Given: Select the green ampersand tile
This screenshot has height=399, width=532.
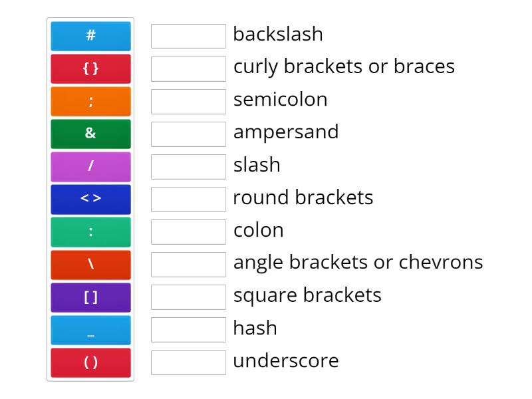Looking at the screenshot, I should pos(90,134).
